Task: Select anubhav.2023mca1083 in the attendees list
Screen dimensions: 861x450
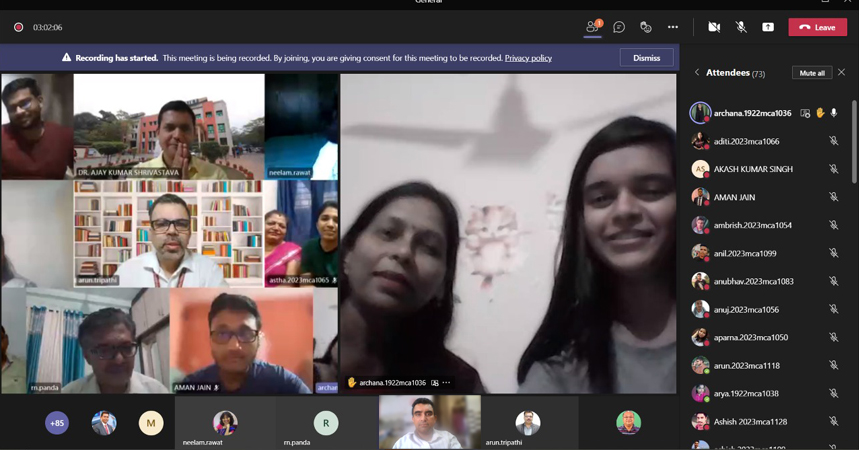Action: tap(753, 281)
